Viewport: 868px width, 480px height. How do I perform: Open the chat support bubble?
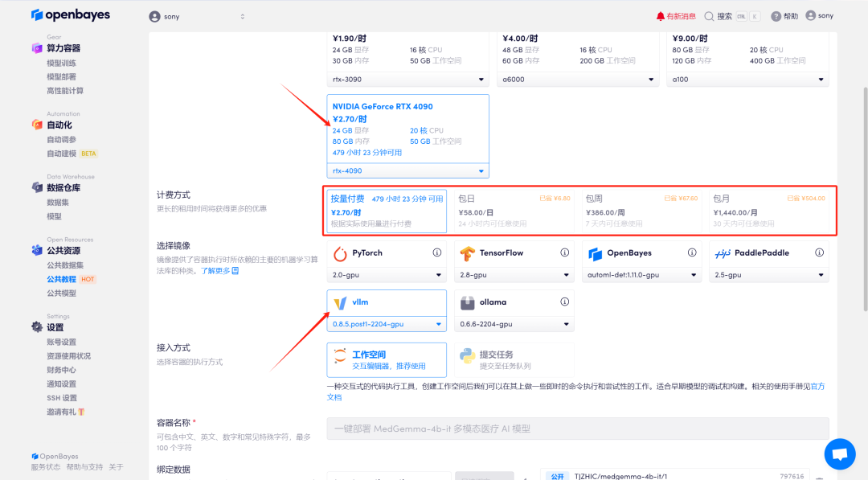click(x=840, y=454)
